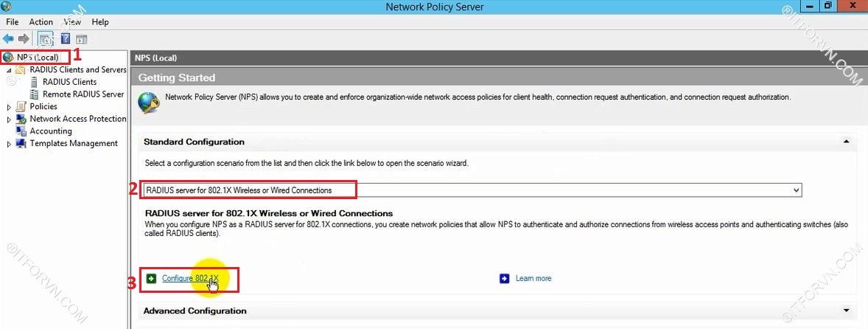Select the Accounting icon in the tree
The width and height of the screenshot is (868, 329).
[x=21, y=131]
